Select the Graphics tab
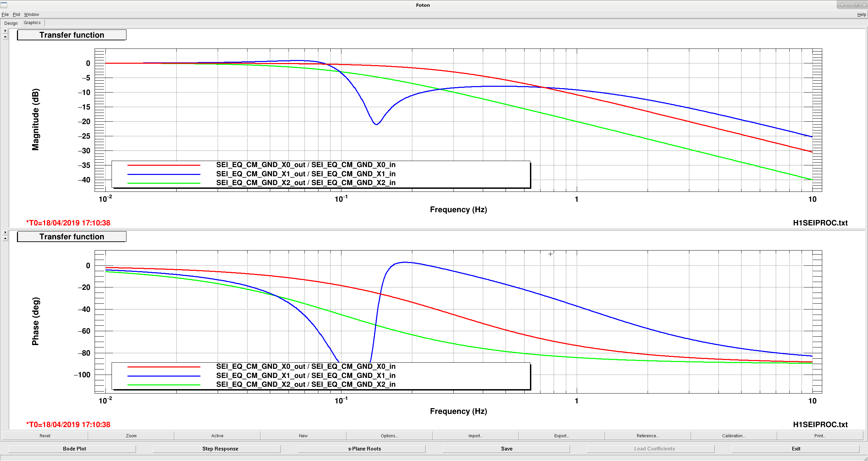Viewport: 868px width, 461px height. [32, 23]
